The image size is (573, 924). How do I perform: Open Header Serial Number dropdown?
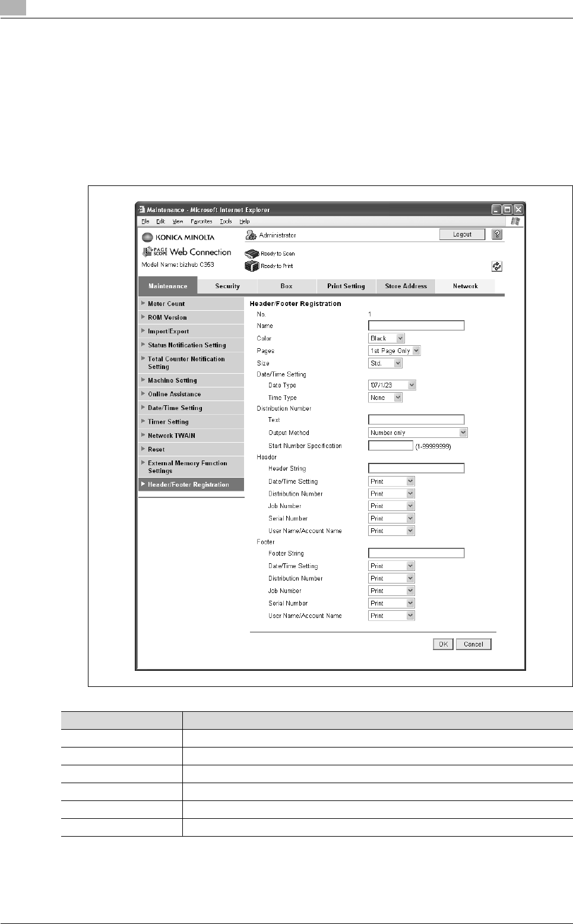point(391,519)
